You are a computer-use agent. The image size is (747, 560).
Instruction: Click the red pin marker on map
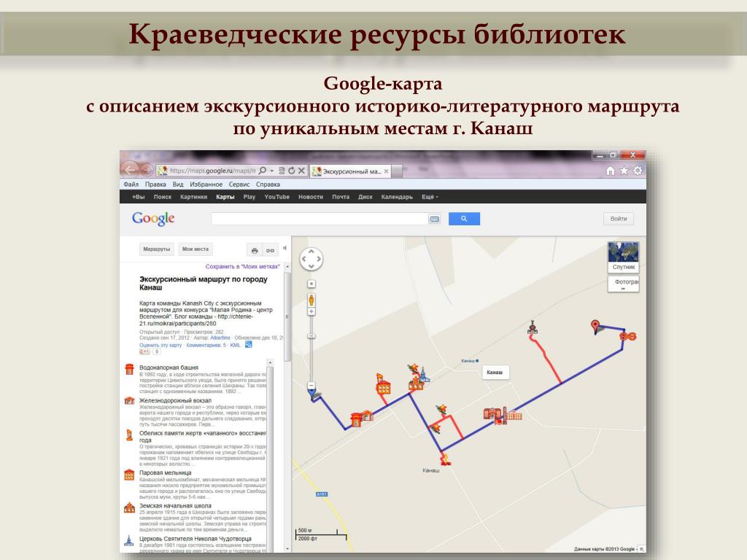tap(595, 326)
